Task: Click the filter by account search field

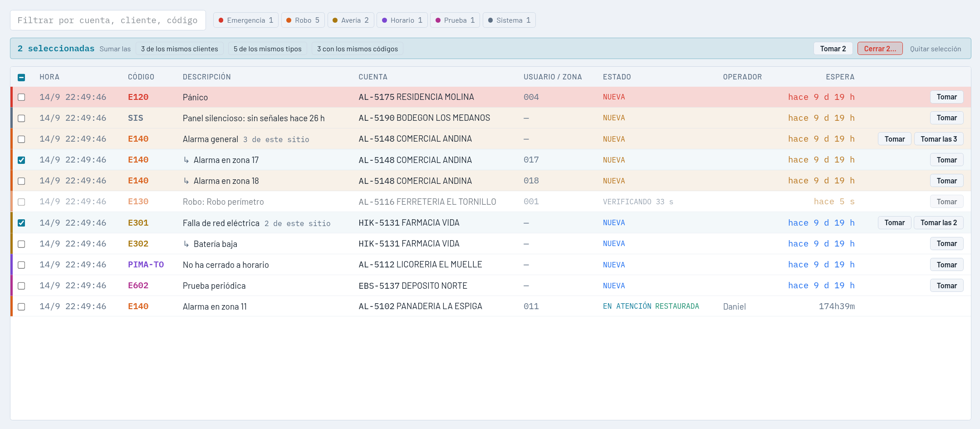Action: click(x=108, y=20)
